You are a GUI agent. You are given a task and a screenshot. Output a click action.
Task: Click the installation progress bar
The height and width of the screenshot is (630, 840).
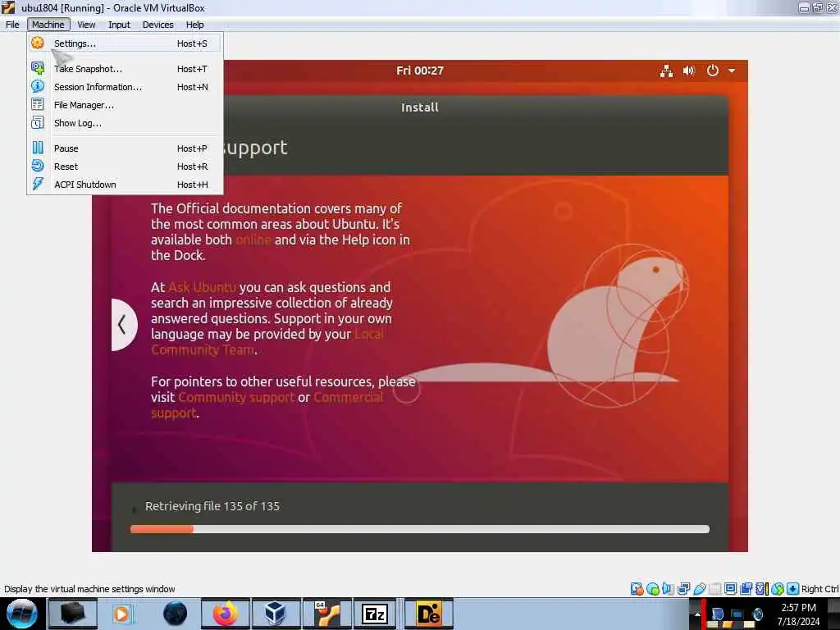pos(420,529)
